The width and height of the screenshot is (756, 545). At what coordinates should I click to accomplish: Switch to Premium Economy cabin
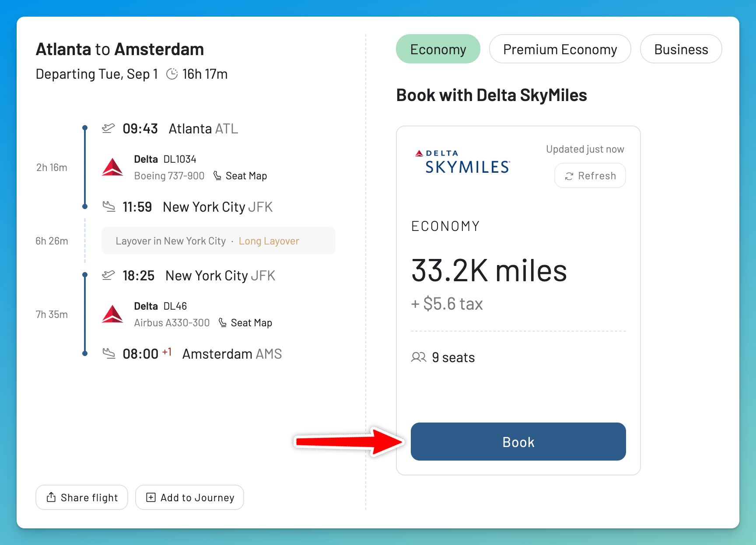click(560, 49)
